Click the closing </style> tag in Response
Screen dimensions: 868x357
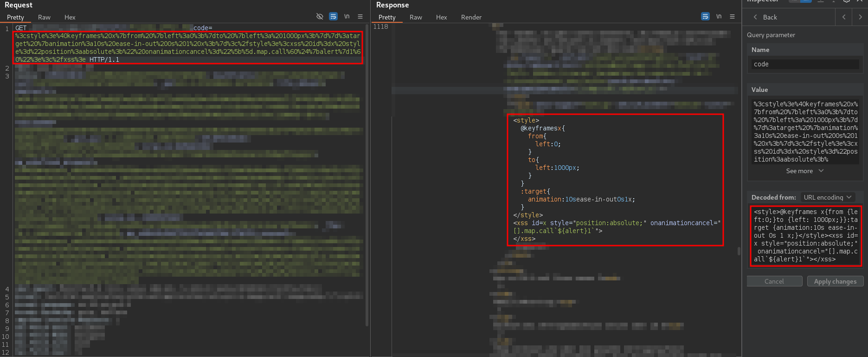pos(528,215)
